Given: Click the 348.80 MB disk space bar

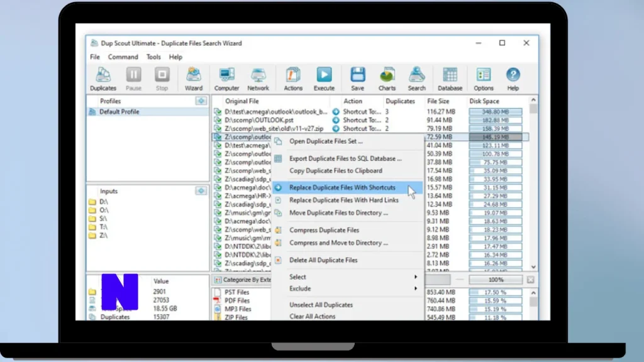Looking at the screenshot, I should coord(496,112).
